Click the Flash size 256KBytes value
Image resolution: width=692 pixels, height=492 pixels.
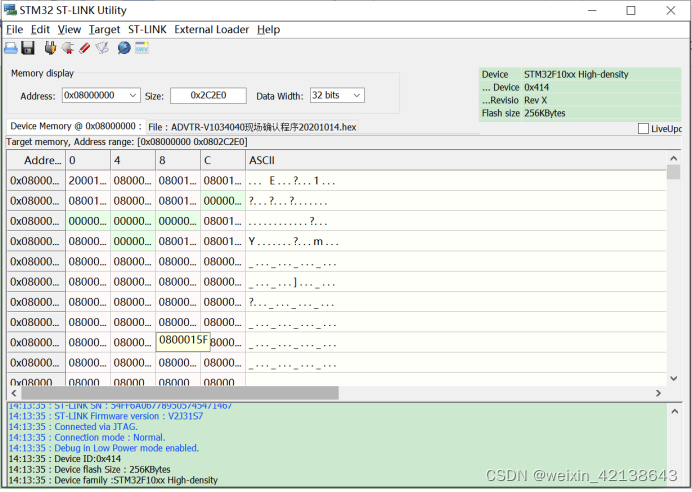[545, 113]
